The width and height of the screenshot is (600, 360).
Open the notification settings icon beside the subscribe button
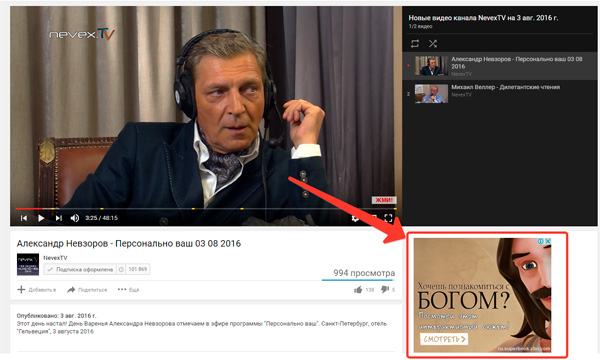point(121,269)
